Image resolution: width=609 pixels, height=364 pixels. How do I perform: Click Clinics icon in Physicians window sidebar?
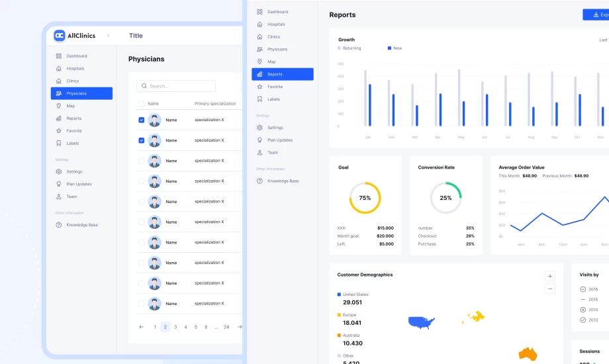tap(59, 81)
